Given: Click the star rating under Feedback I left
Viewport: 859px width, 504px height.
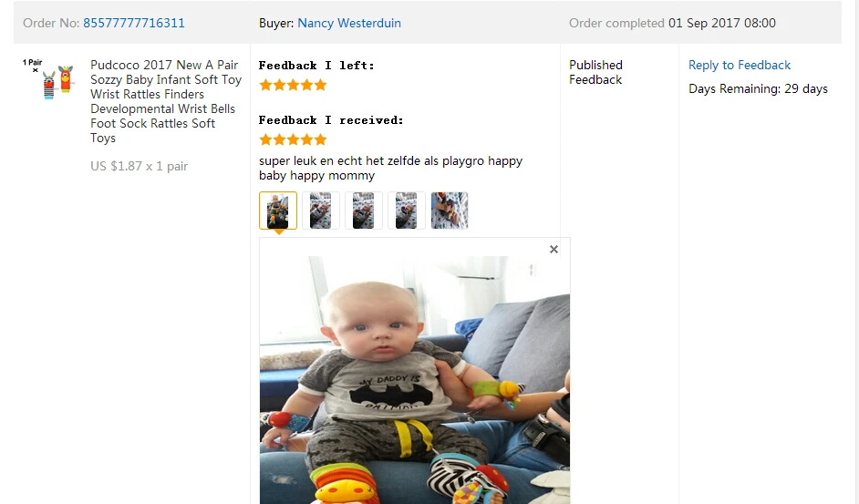Looking at the screenshot, I should pos(293,85).
